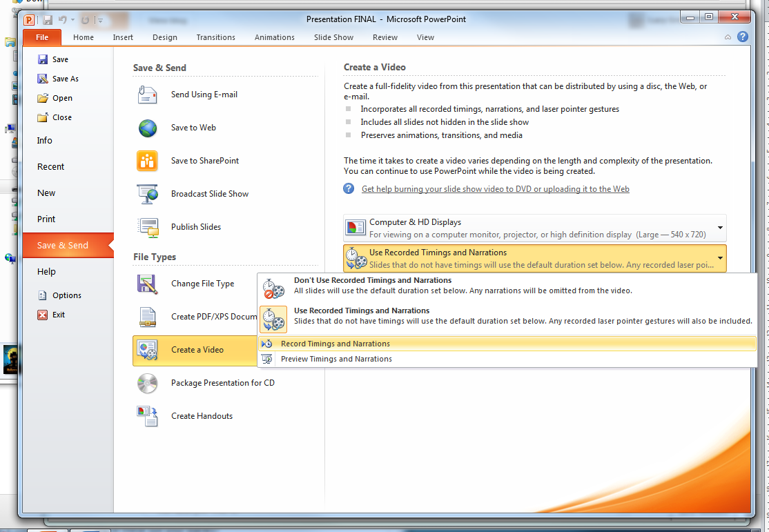
Task: Click the Change File Type label
Action: [x=202, y=284]
